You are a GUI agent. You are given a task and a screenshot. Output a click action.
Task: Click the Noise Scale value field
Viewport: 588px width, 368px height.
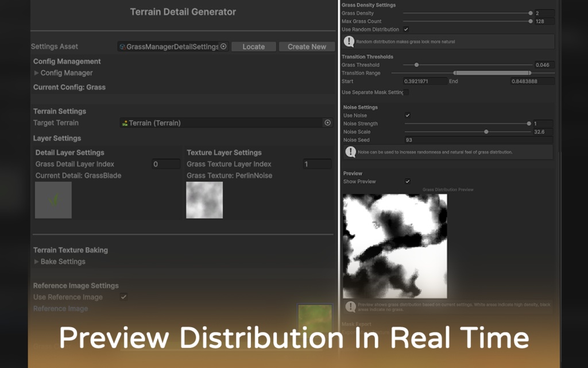[x=543, y=132]
